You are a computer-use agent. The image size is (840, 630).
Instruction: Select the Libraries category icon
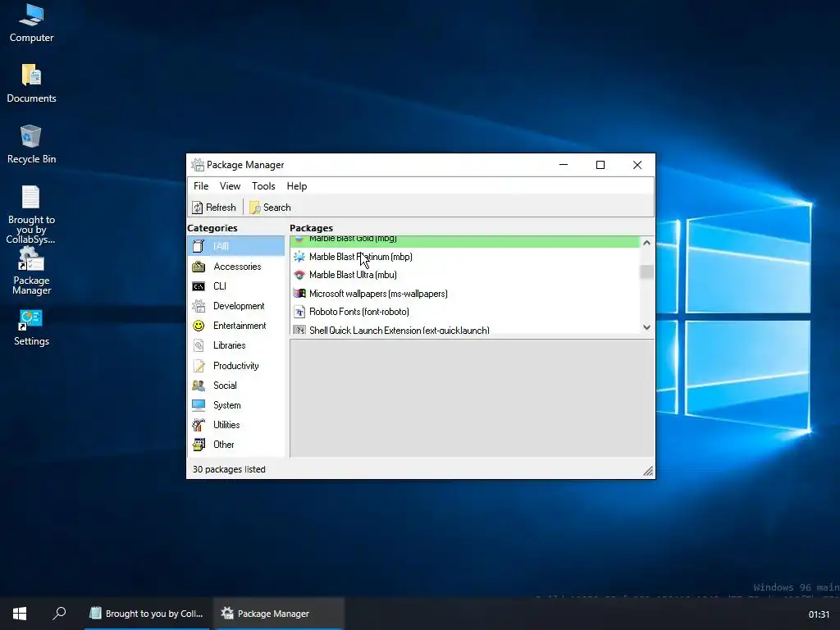click(199, 345)
